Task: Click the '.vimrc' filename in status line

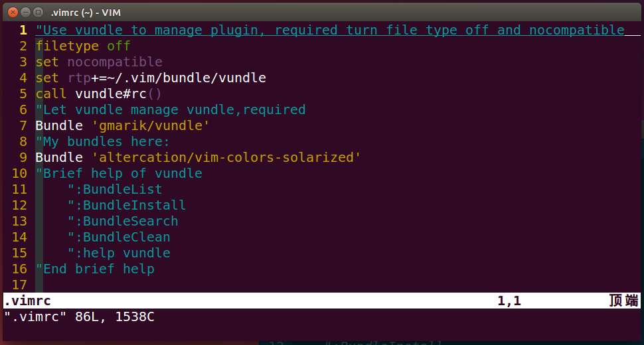Action: (x=27, y=301)
